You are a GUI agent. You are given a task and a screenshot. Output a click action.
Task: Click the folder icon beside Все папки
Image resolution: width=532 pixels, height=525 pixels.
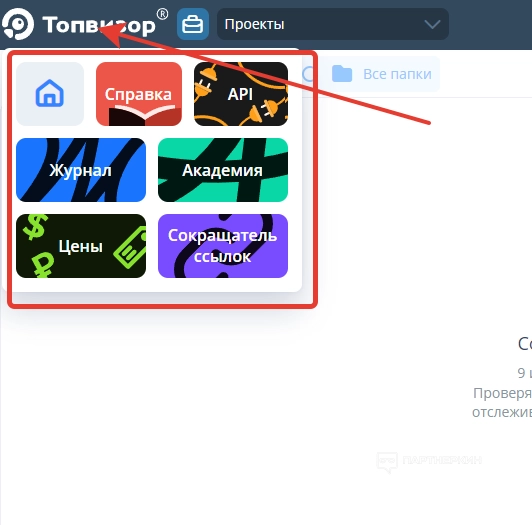(342, 74)
